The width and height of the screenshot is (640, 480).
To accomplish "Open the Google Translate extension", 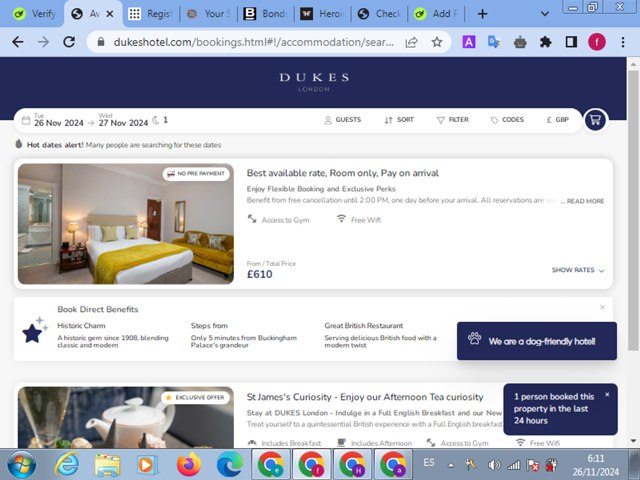I will pos(494,42).
